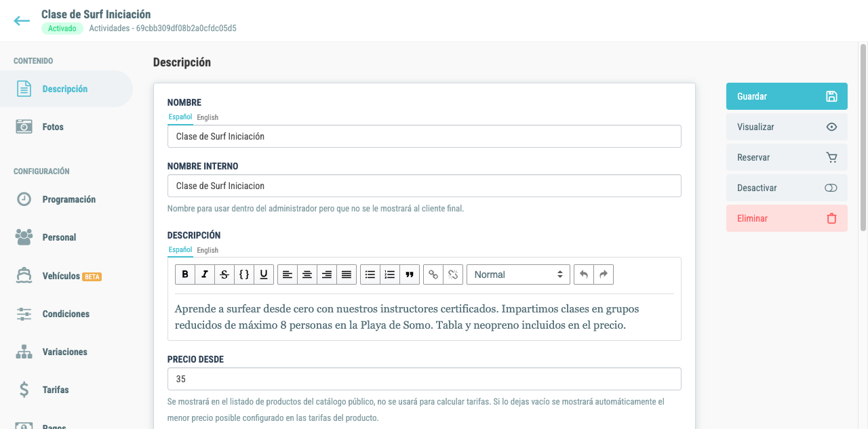Save changes with the Guardar button
Viewport: 868px width, 429px height.
(787, 96)
